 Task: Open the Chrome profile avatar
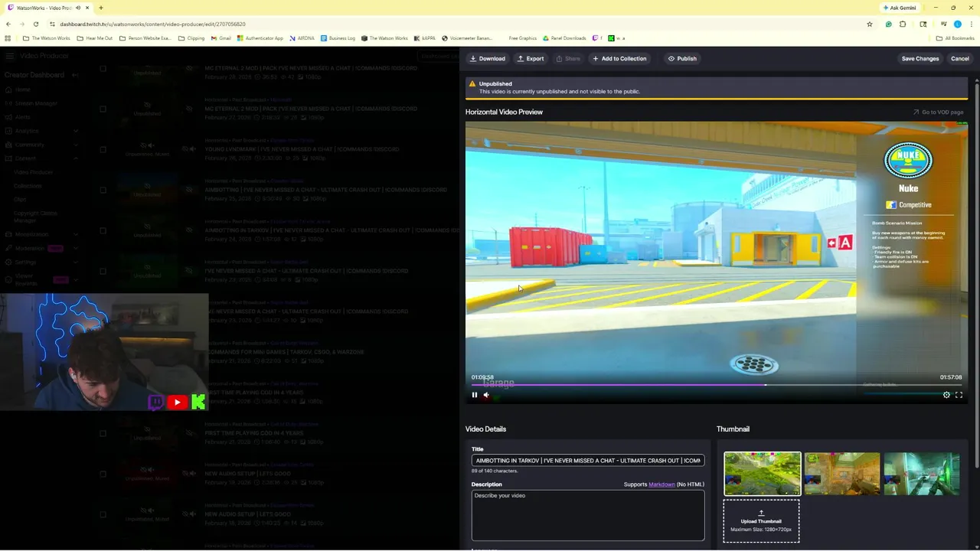(x=957, y=24)
